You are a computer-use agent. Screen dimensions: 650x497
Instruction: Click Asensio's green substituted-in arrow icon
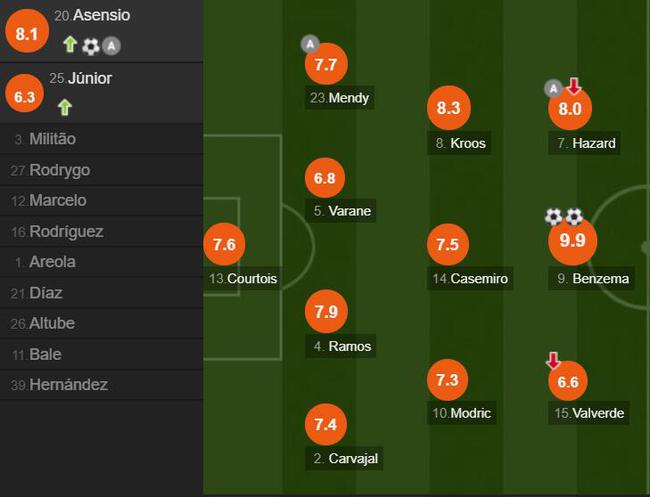point(70,45)
